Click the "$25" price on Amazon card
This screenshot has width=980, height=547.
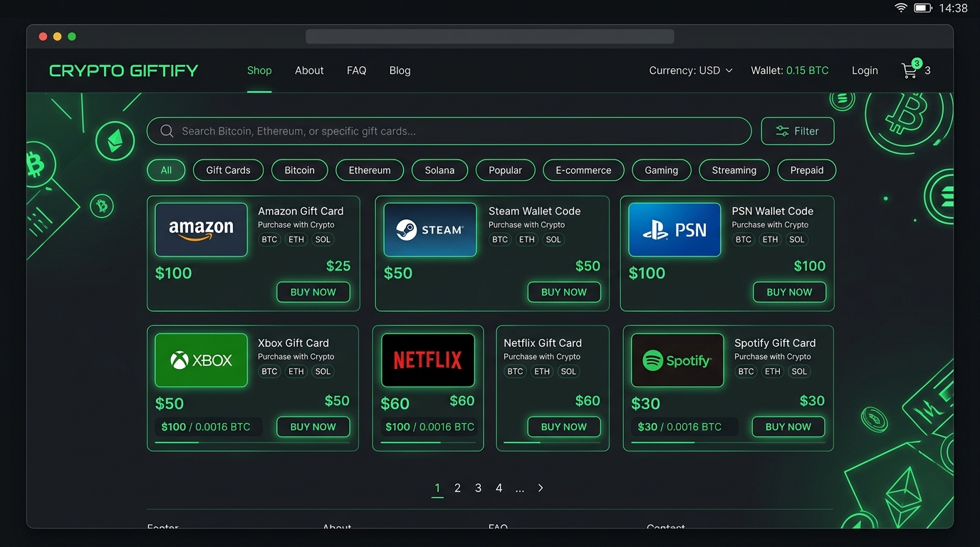338,266
